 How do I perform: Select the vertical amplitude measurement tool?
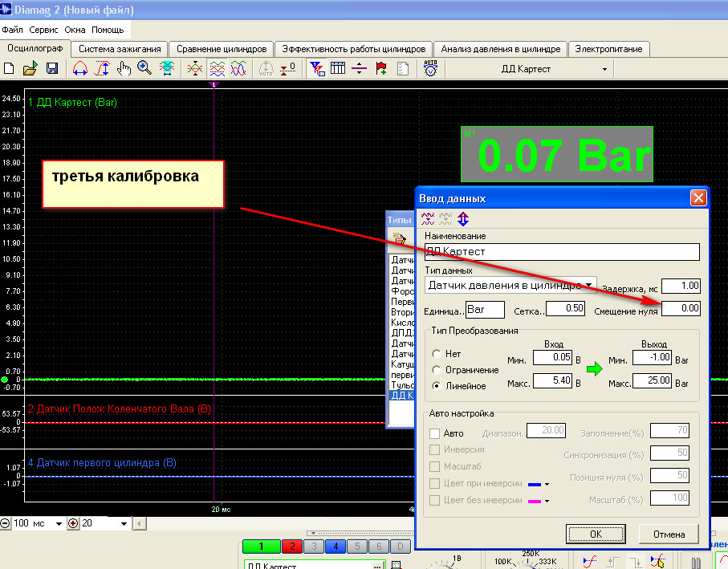pos(102,69)
